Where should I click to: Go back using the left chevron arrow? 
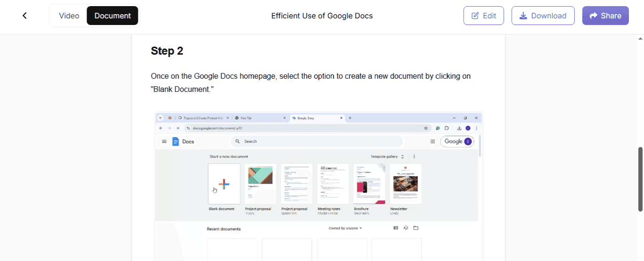click(x=24, y=16)
